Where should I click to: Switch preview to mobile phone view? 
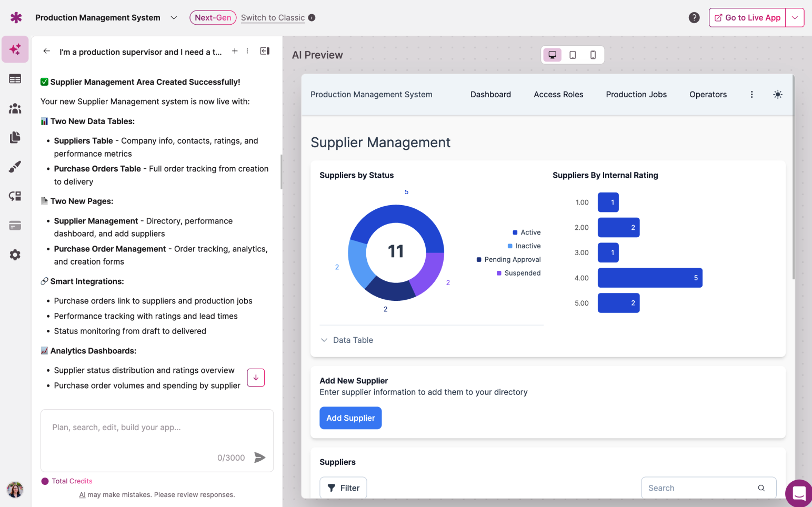coord(593,54)
